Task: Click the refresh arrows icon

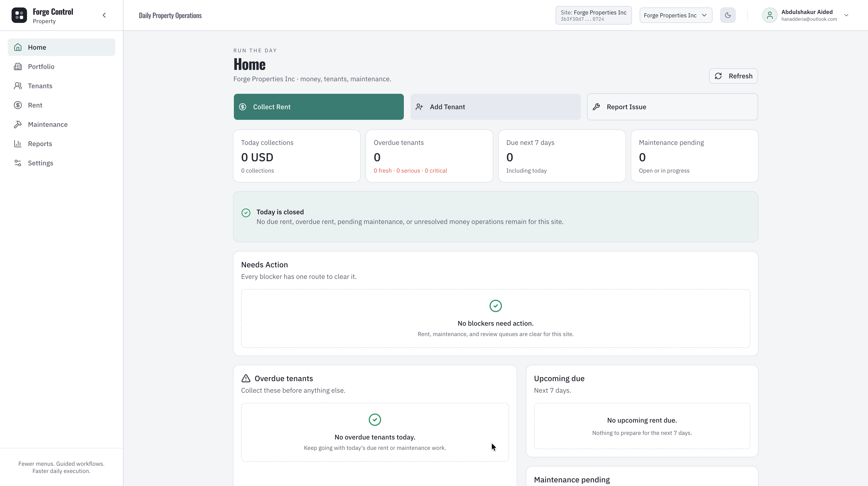Action: tap(718, 76)
